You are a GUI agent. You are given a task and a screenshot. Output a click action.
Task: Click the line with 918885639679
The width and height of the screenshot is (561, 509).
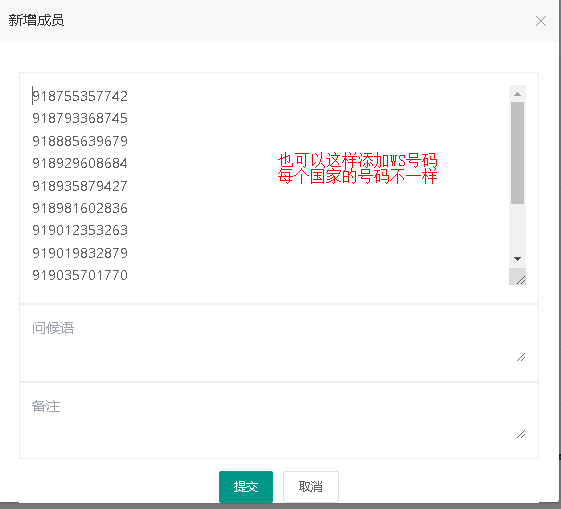80,141
